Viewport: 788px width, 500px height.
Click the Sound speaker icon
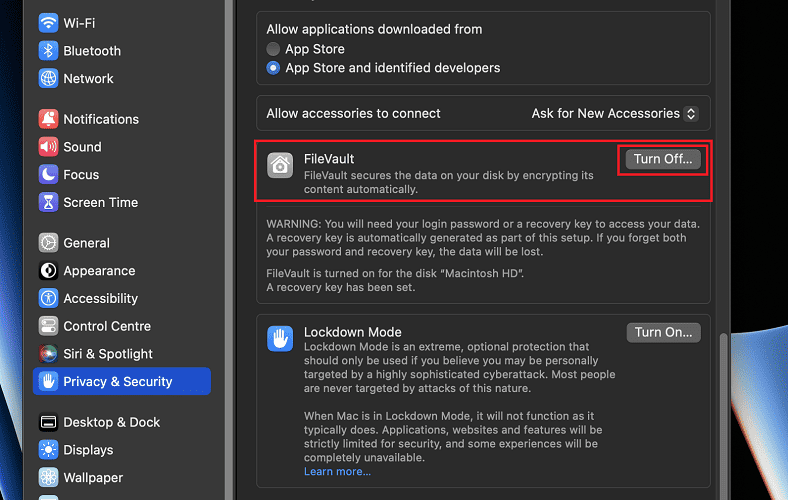coord(48,147)
